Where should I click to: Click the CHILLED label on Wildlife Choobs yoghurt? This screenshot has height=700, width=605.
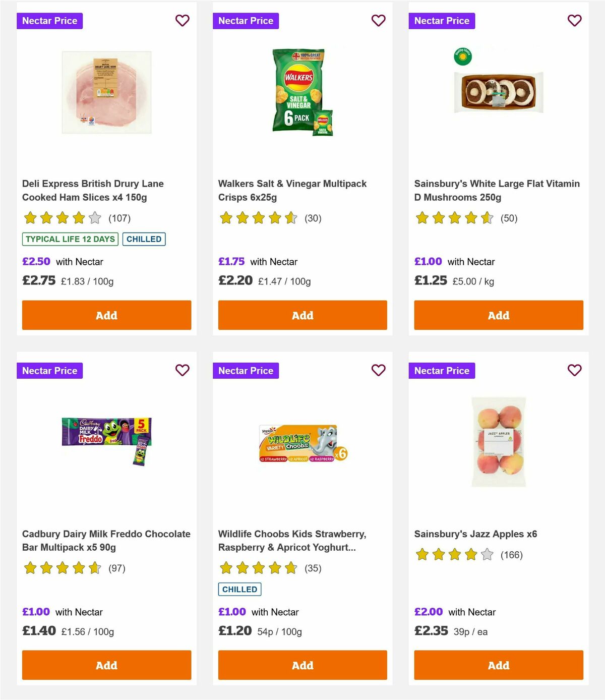point(239,589)
